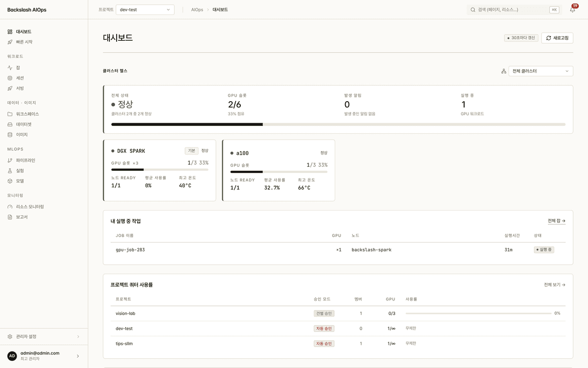Open the DGX SPARK cluster card
The height and width of the screenshot is (368, 588).
click(x=160, y=170)
